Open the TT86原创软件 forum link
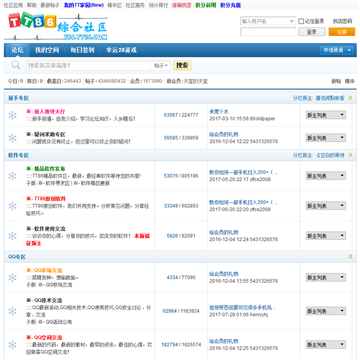The width and height of the screenshot is (360, 360). [x=50, y=199]
